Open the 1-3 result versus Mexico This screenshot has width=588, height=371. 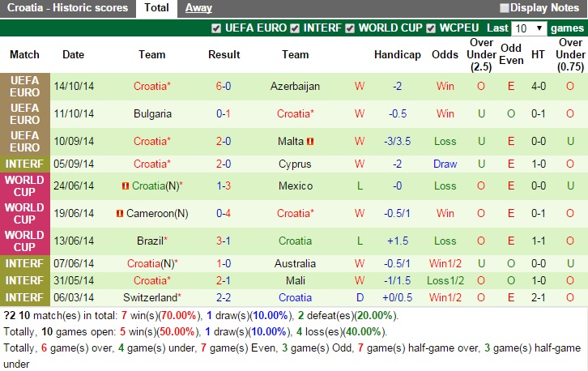[x=224, y=186]
